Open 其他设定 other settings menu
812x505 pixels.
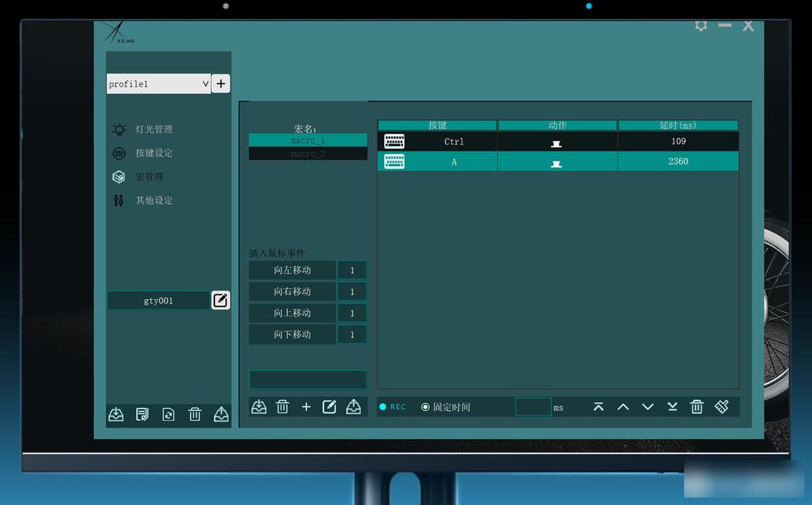click(x=154, y=200)
